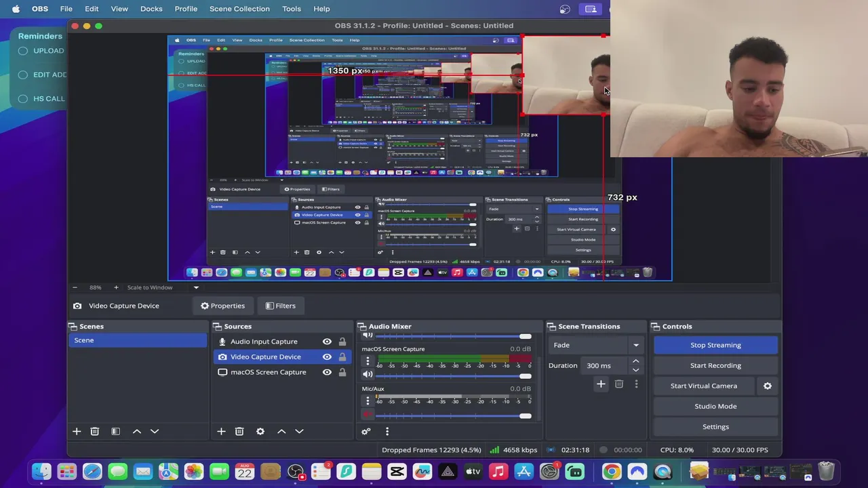
Task: Decrease transition duration with down stepper
Action: [x=635, y=370]
